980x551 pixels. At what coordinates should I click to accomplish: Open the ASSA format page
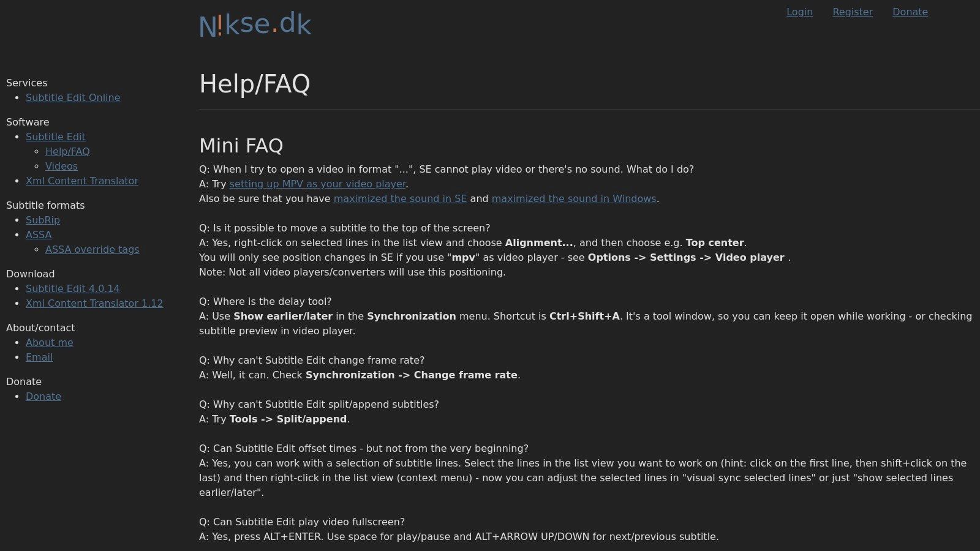coord(38,234)
